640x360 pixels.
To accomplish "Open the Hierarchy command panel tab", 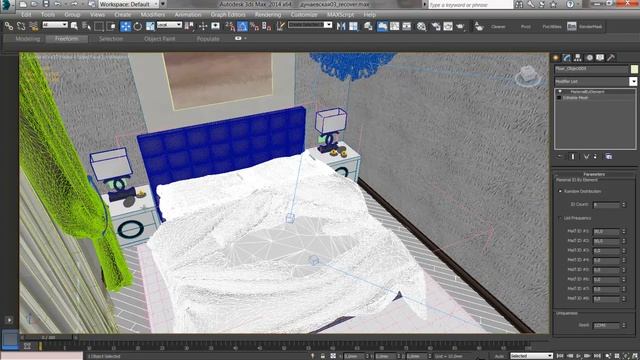I will [578, 58].
